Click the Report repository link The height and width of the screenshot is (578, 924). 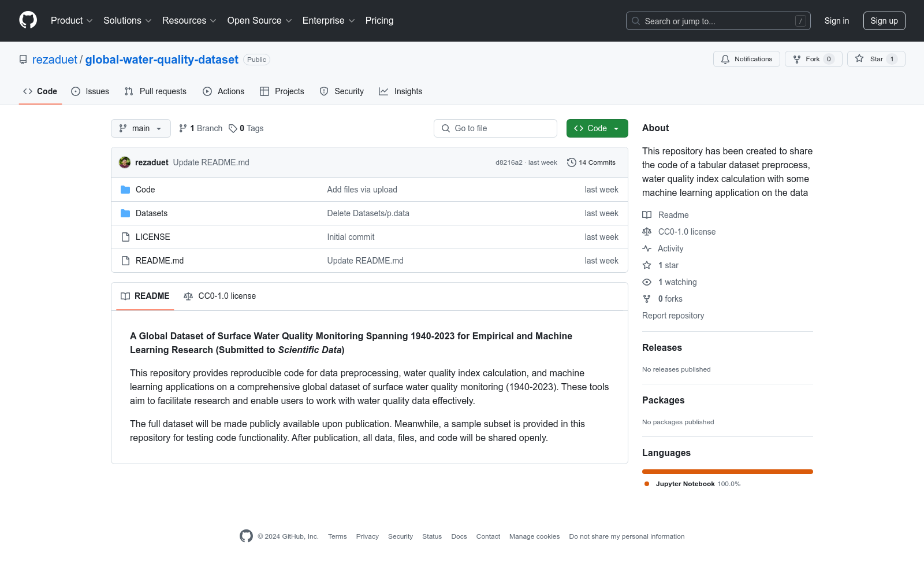point(673,316)
